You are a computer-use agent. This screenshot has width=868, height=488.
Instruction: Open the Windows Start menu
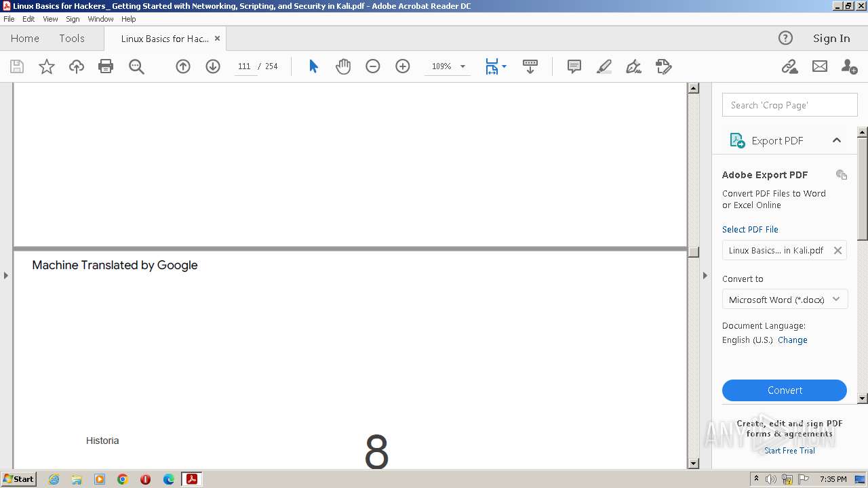[x=19, y=479]
